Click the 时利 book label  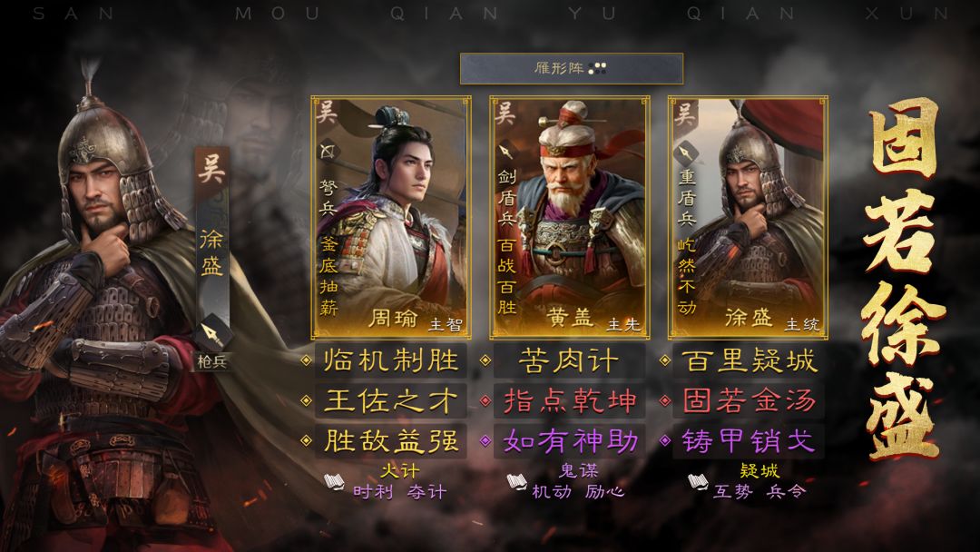click(x=373, y=492)
